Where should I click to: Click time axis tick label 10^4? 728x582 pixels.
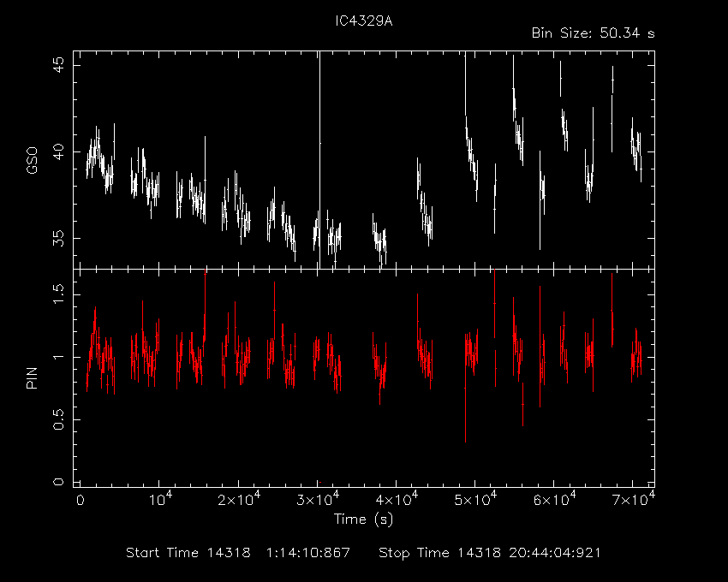161,498
